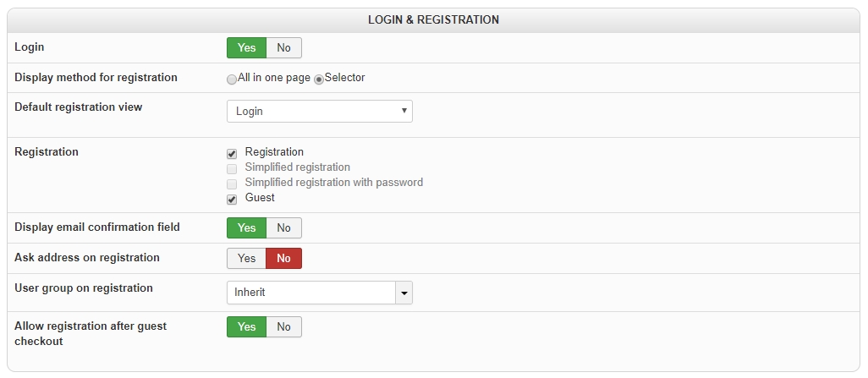This screenshot has height=378, width=868.
Task: Uncheck the Registration checkbox
Action: [x=232, y=154]
